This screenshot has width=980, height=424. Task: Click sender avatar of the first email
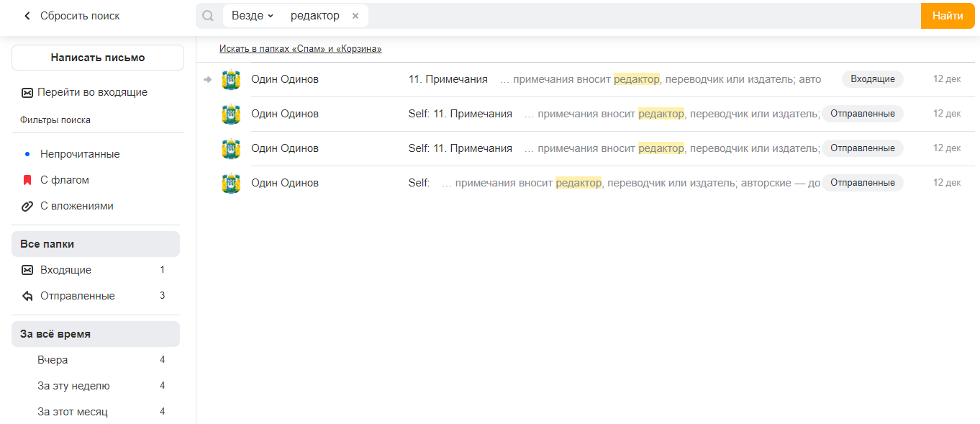231,79
